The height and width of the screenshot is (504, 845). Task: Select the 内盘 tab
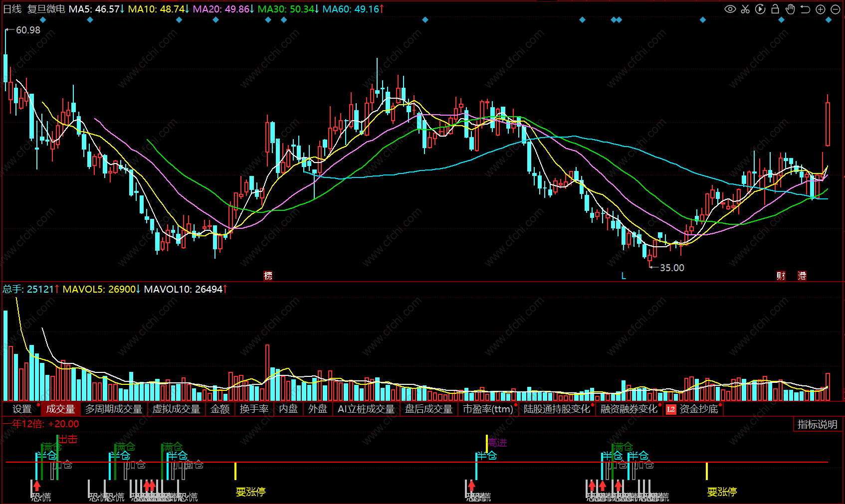point(288,409)
